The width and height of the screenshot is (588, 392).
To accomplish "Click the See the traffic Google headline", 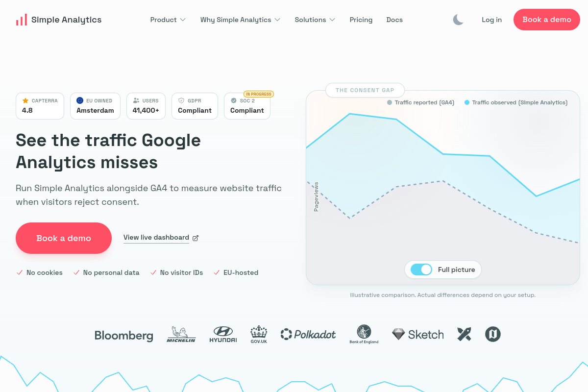I will coord(108,151).
